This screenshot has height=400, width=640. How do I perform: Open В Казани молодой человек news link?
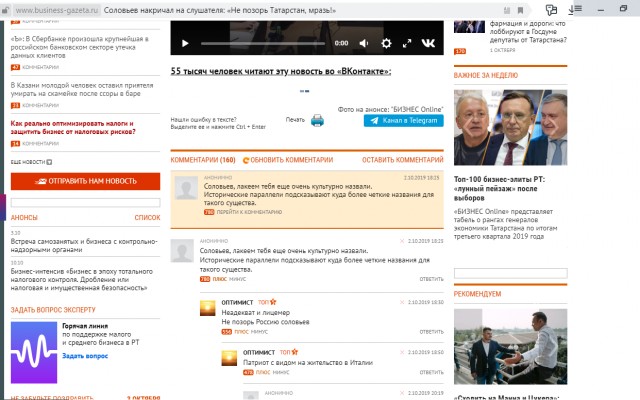[x=82, y=89]
